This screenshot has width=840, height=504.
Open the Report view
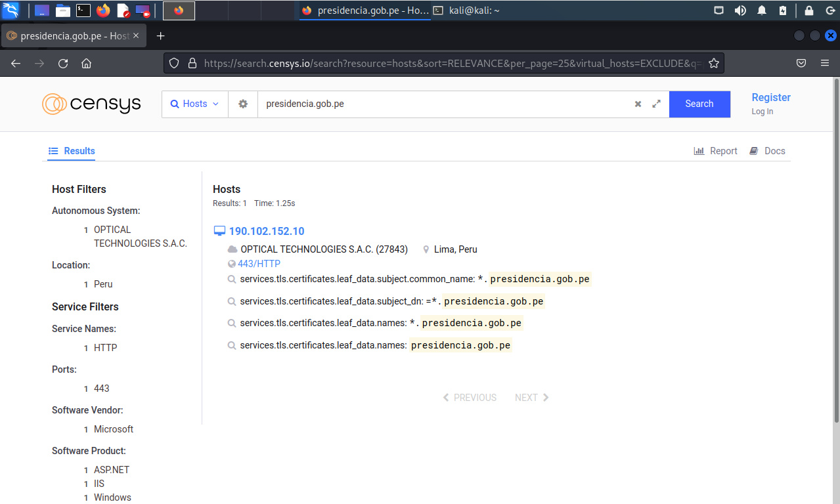(x=716, y=151)
